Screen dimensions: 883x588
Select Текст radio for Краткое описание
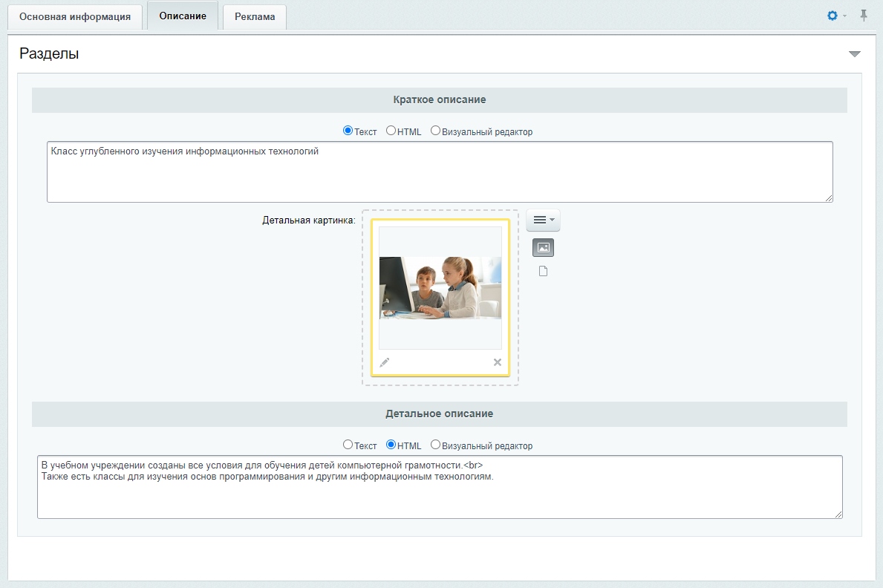click(x=348, y=131)
